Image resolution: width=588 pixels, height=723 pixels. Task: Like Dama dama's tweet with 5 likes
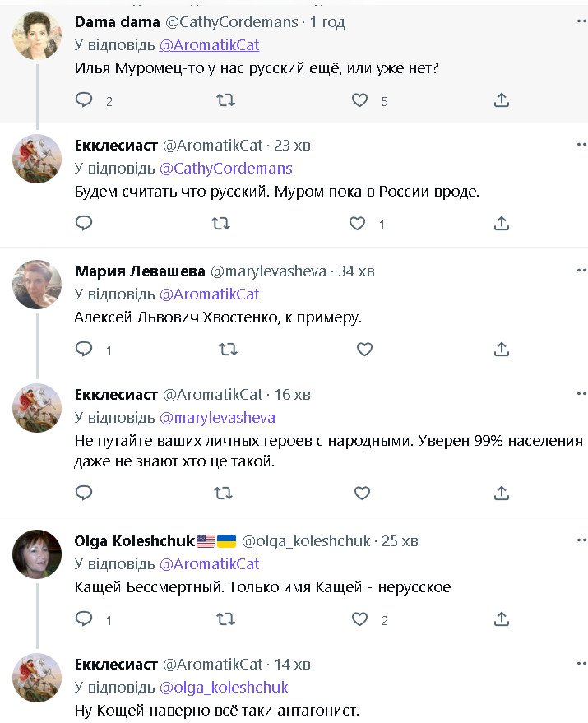click(359, 100)
